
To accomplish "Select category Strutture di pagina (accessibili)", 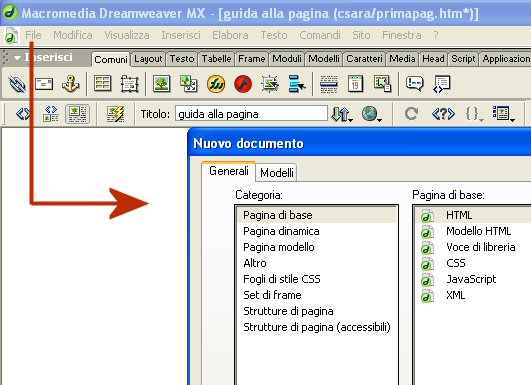I will [x=317, y=327].
